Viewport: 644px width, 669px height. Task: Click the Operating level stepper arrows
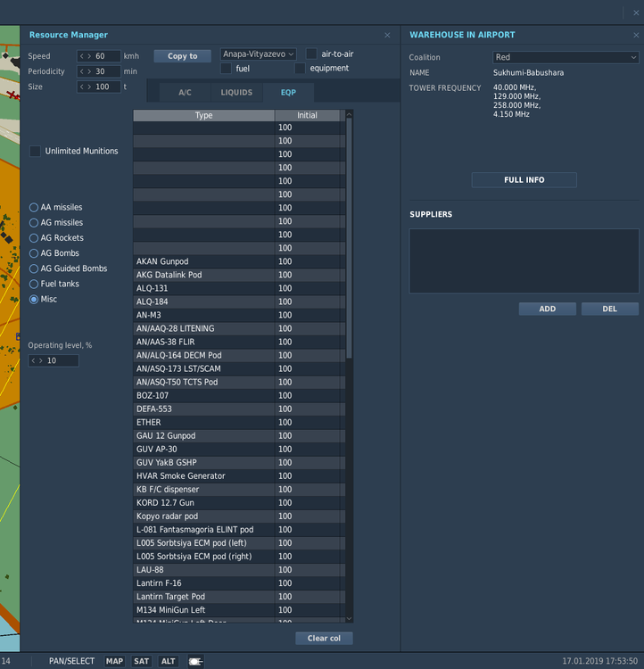coord(37,361)
